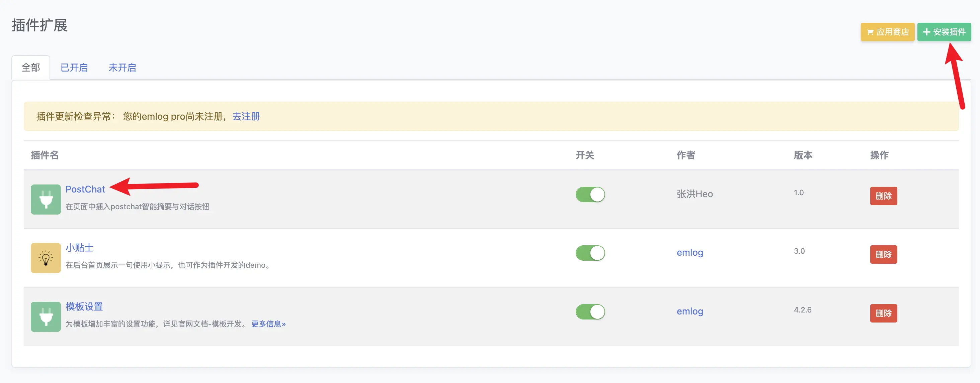The width and height of the screenshot is (980, 383).
Task: Open emlog author link for 小贴士
Action: [x=690, y=253]
